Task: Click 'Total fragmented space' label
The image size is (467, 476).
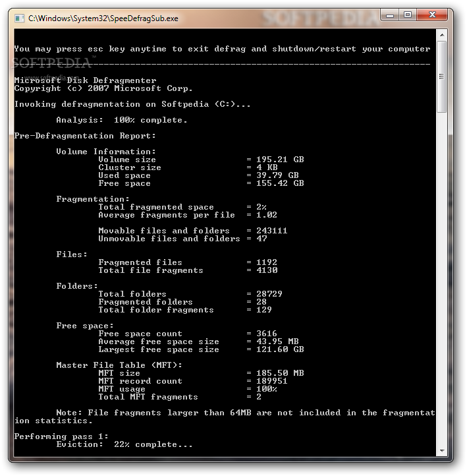Action: pos(156,207)
